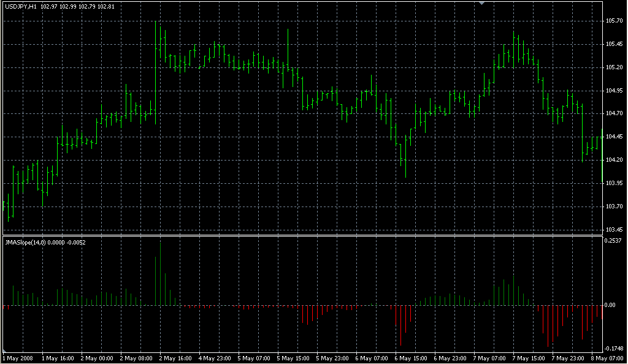Image resolution: width=628 pixels, height=364 pixels.
Task: Click the 105.70 price axis label
Action: click(x=615, y=21)
